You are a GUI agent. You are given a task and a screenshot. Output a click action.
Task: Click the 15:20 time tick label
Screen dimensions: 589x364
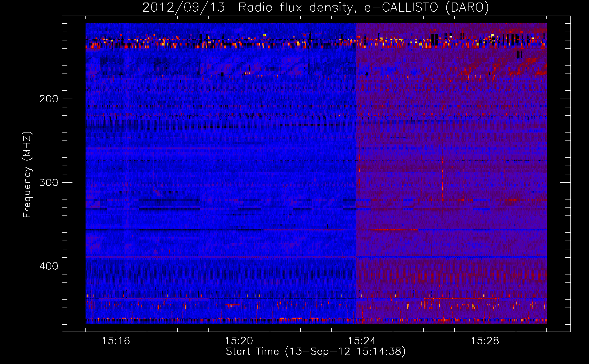pos(239,341)
